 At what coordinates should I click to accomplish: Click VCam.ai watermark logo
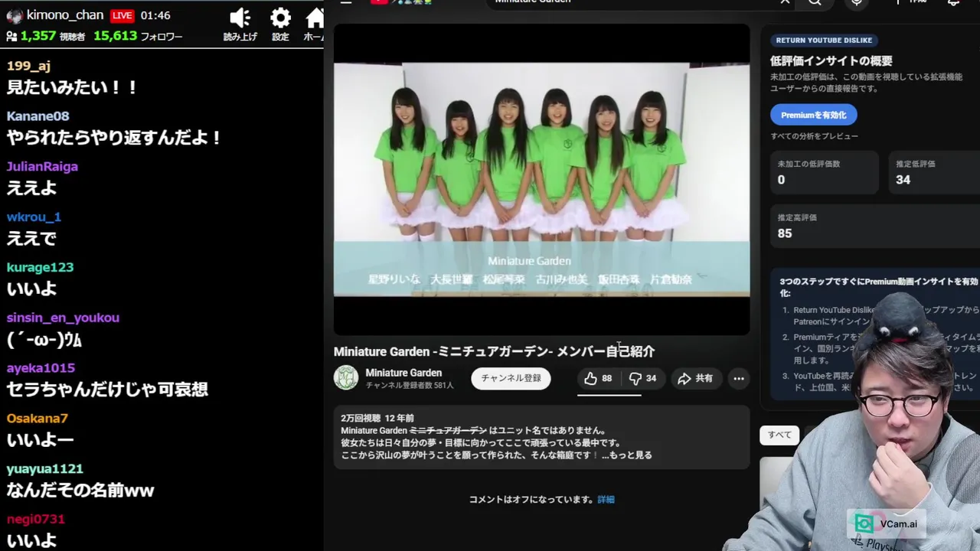point(887,524)
